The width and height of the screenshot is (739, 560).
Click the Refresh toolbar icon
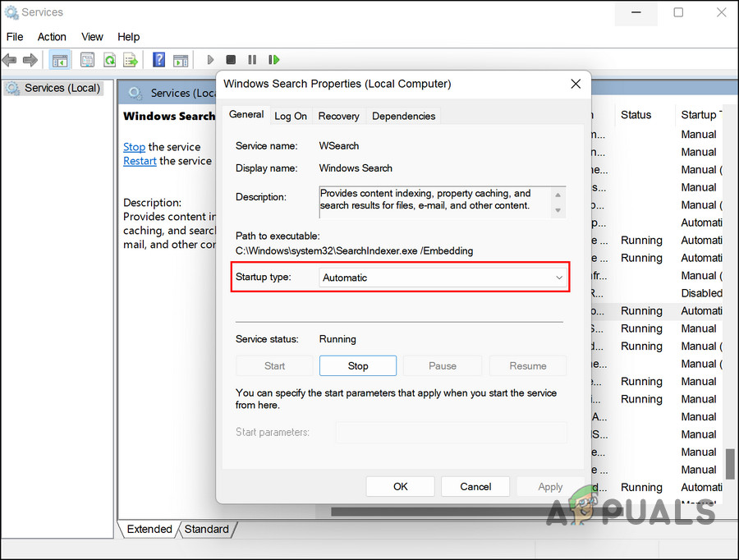(110, 60)
